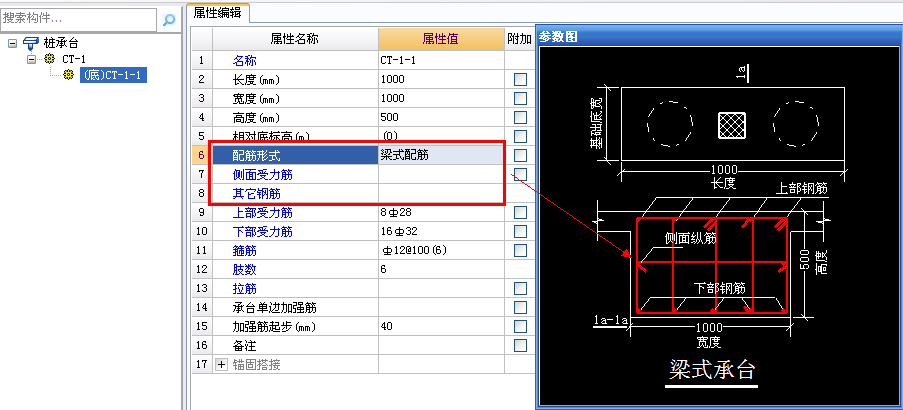
Task: Click the 下部钢筋 label in diagram
Action: pyautogui.click(x=719, y=288)
